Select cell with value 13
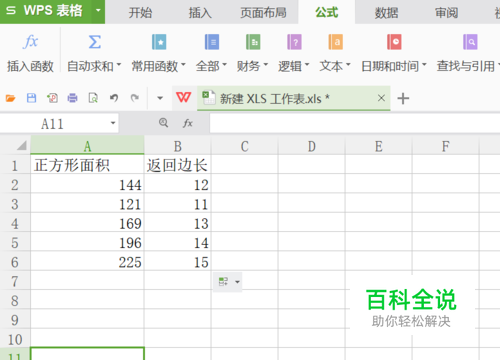This screenshot has width=500, height=360. click(x=178, y=223)
